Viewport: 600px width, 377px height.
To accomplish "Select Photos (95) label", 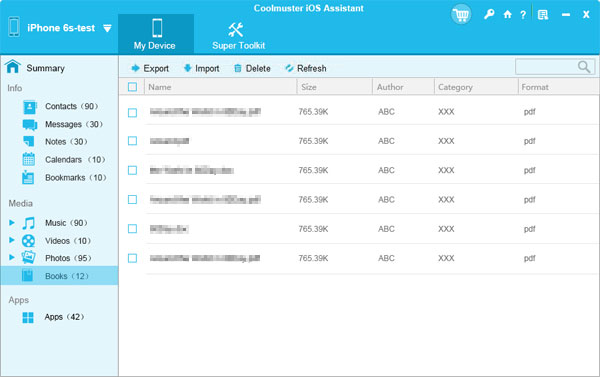I will pyautogui.click(x=68, y=258).
